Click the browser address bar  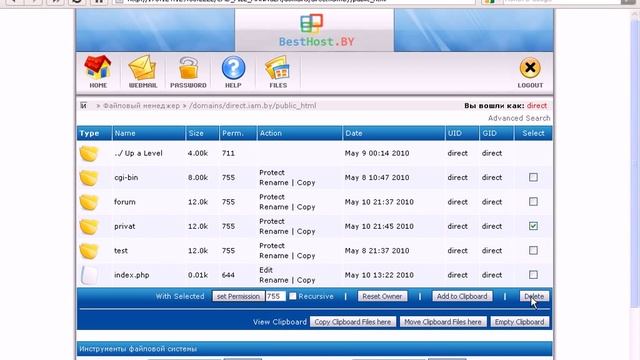(294, 2)
